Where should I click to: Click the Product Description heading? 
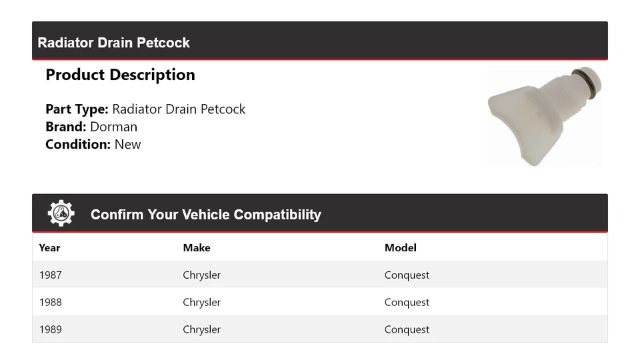[120, 75]
